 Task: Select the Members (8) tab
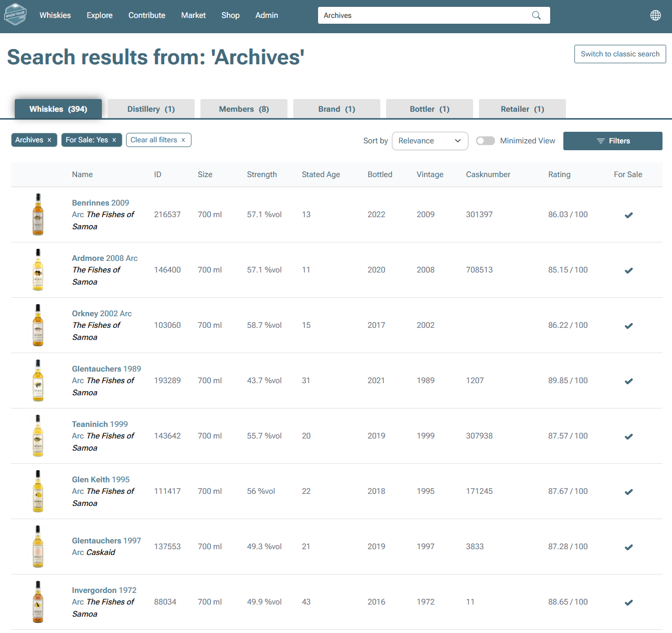(x=244, y=109)
